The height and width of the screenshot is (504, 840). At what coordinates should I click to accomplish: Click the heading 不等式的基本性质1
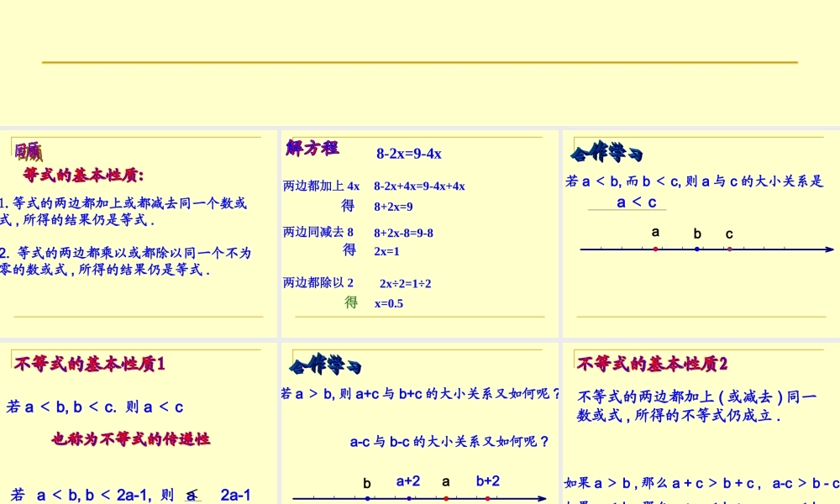pos(90,365)
